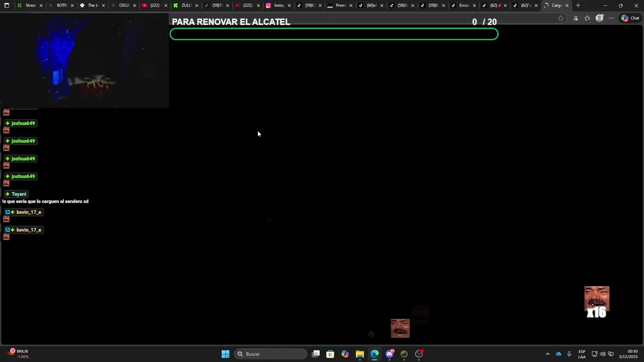Click the x16 emote combo counter

coord(597,313)
